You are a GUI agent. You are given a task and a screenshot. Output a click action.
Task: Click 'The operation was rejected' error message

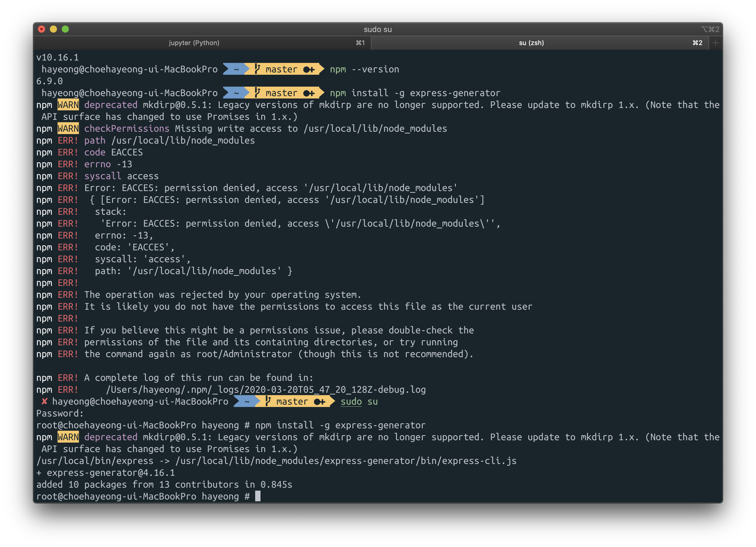(x=223, y=295)
